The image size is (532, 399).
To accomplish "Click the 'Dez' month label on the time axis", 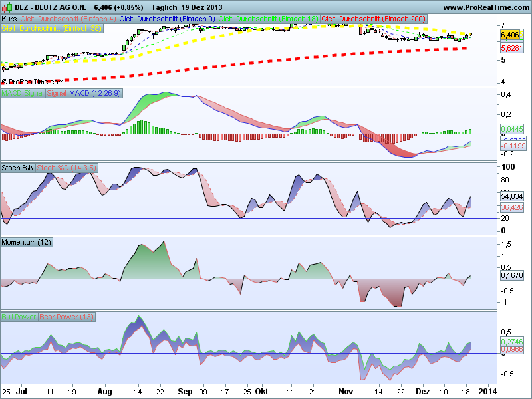I will click(x=423, y=392).
